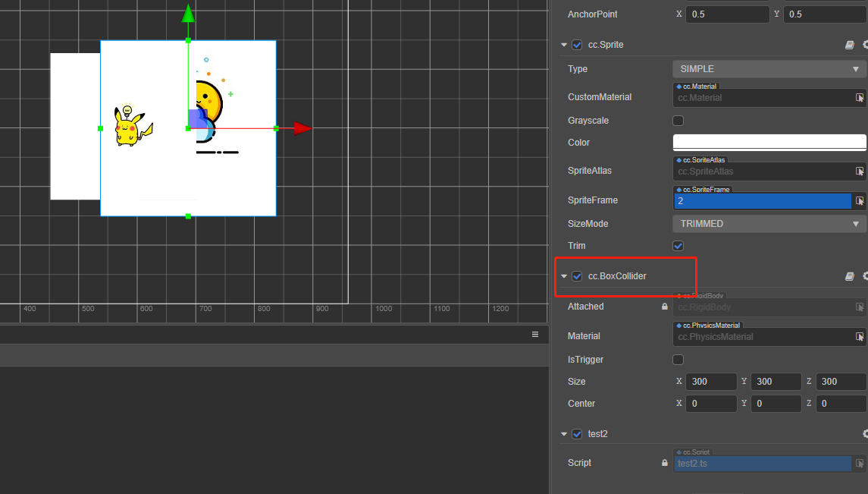Click the Center Y field
This screenshot has height=494, width=868.
pos(776,404)
